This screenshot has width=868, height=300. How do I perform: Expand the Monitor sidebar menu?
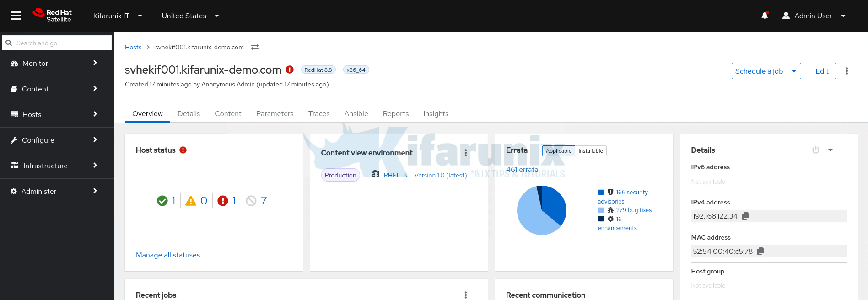tap(57, 63)
